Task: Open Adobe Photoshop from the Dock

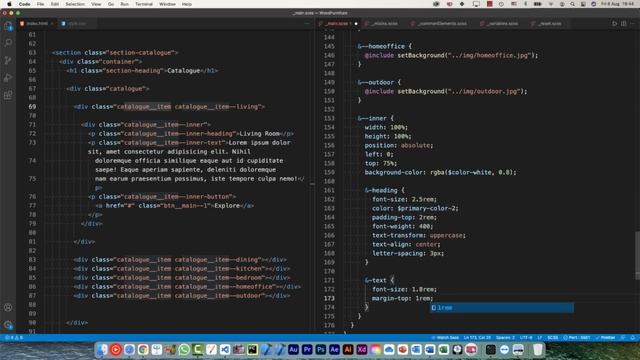Action: point(320,349)
